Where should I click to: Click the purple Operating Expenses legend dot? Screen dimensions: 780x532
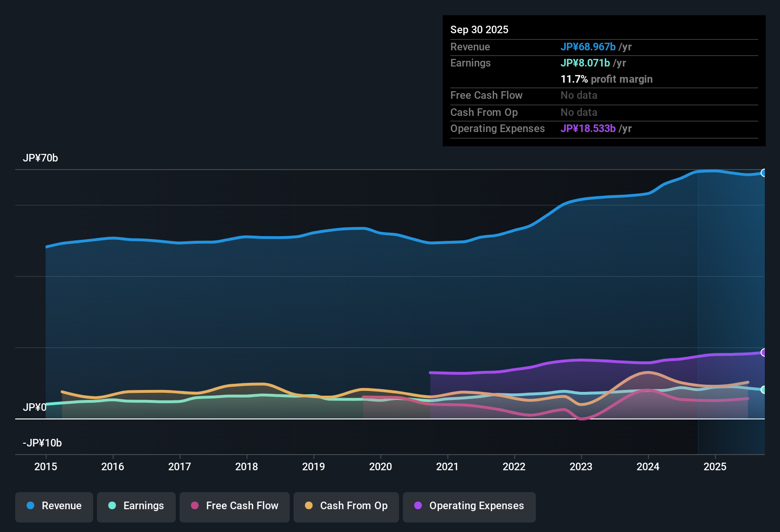pyautogui.click(x=418, y=506)
